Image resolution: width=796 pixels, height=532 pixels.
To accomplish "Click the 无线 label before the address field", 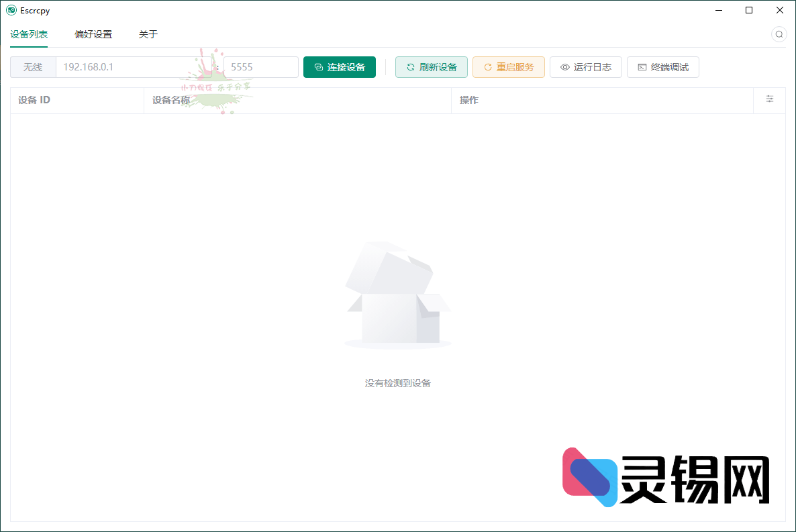I will (33, 67).
